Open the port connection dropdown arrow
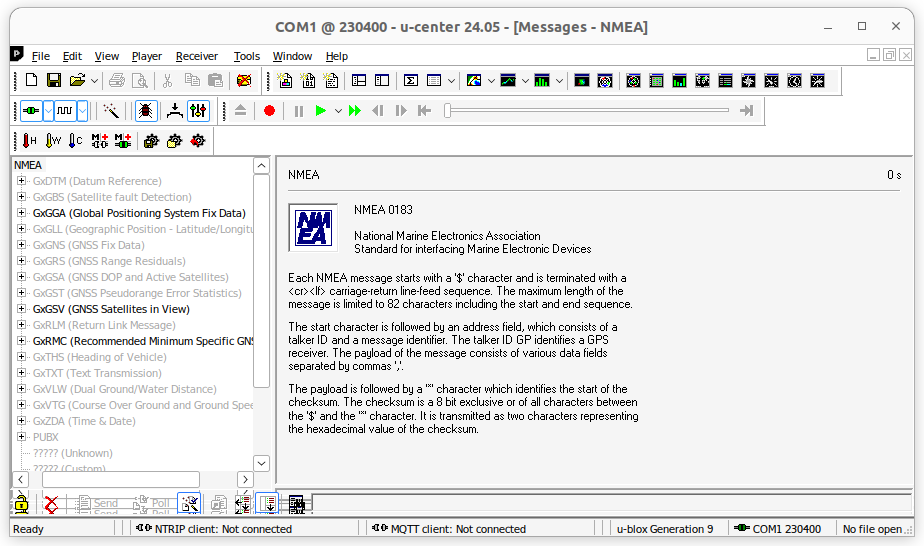Screen dimensions: 924x546 pos(48,111)
